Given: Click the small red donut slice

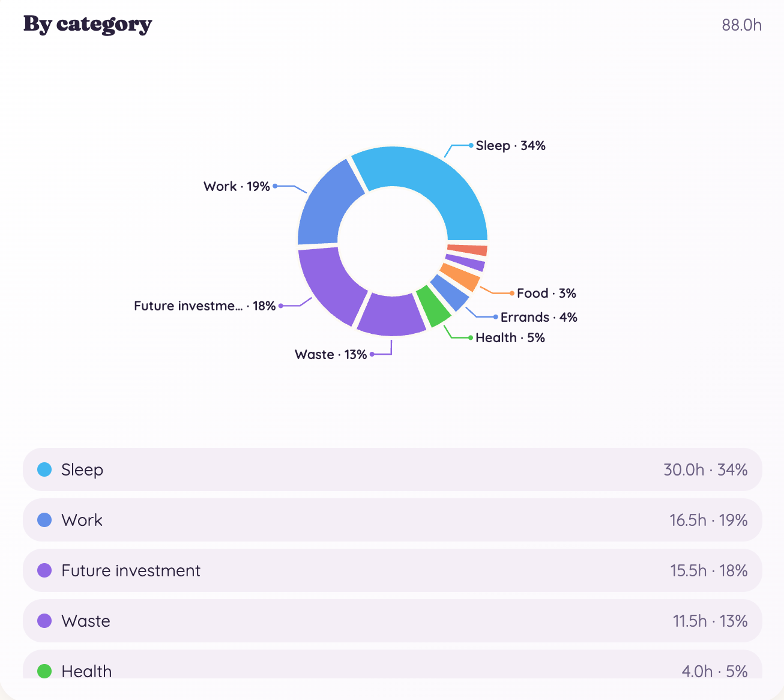Looking at the screenshot, I should 468,250.
